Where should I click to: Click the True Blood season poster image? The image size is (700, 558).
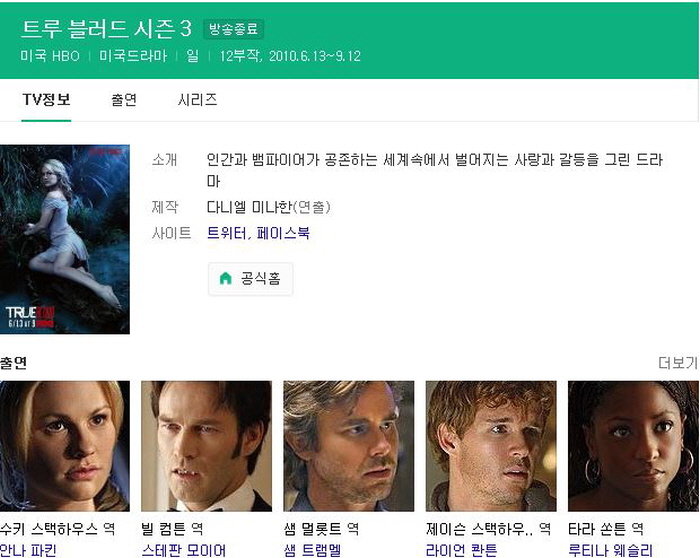[65, 239]
